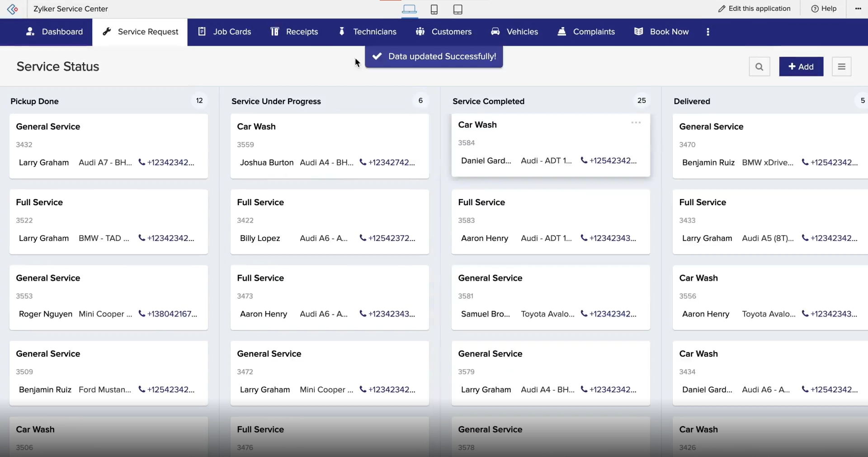The width and height of the screenshot is (868, 457).
Task: Select Full Service title on card 3583
Action: pyautogui.click(x=481, y=203)
